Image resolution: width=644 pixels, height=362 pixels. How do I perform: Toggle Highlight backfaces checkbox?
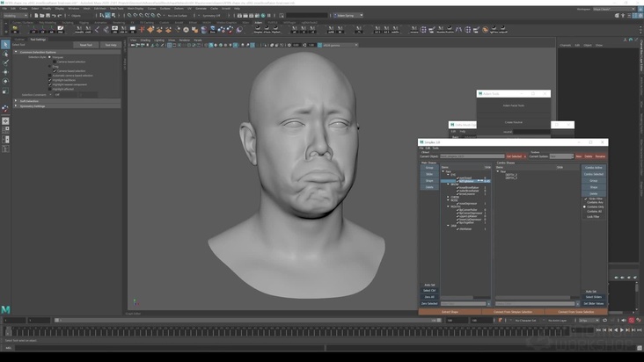50,80
